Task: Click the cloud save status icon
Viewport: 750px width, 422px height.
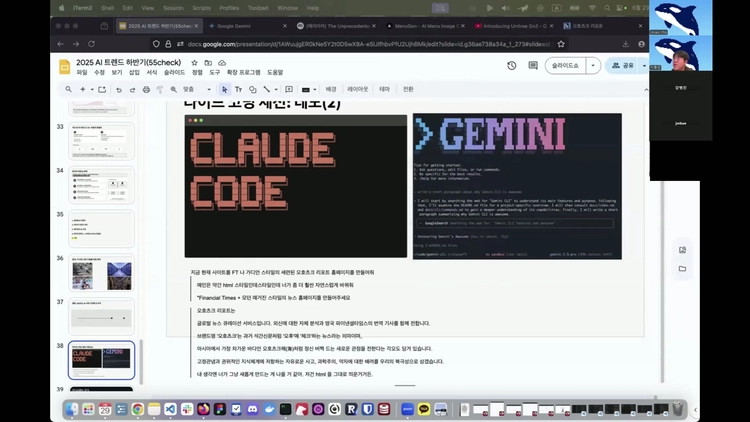Action: point(222,63)
